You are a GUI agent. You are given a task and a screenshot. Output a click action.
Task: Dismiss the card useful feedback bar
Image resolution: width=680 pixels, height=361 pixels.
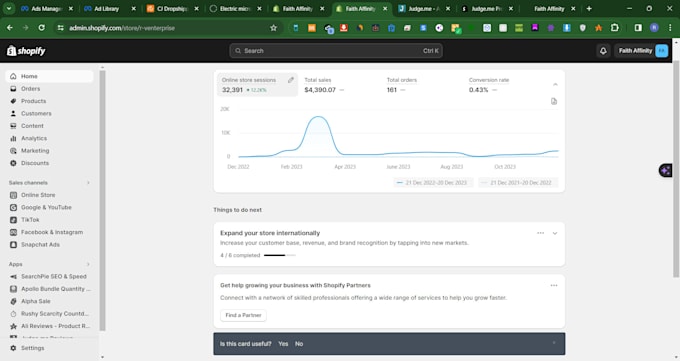[x=554, y=343]
